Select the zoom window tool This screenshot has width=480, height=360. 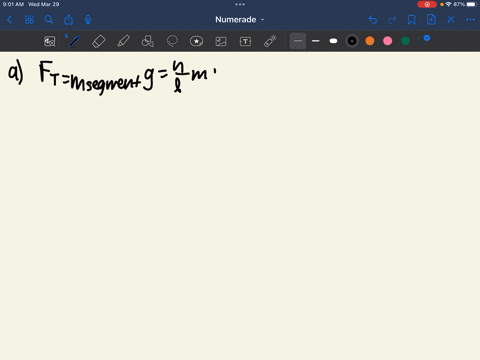coord(50,41)
